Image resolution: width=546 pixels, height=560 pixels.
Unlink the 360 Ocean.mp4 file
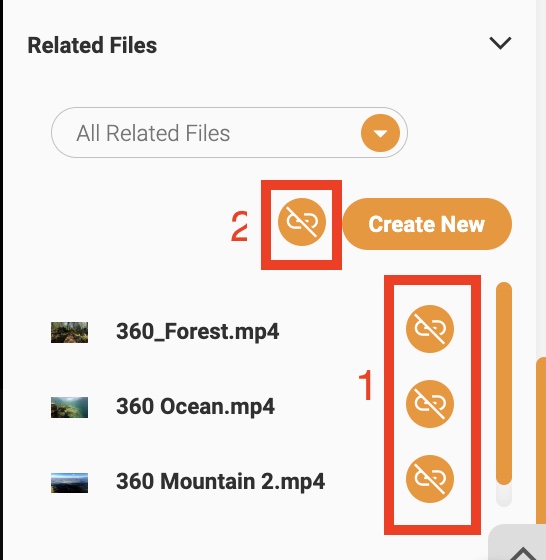[x=430, y=404]
